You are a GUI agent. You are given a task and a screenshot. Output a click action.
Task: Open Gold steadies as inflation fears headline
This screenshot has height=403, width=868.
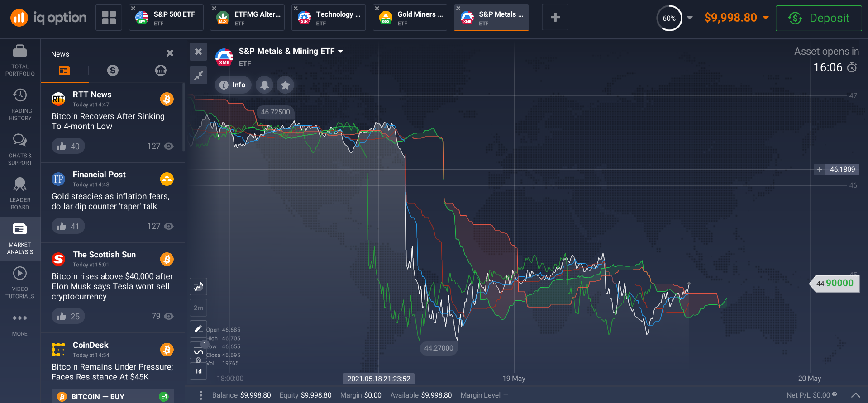110,201
